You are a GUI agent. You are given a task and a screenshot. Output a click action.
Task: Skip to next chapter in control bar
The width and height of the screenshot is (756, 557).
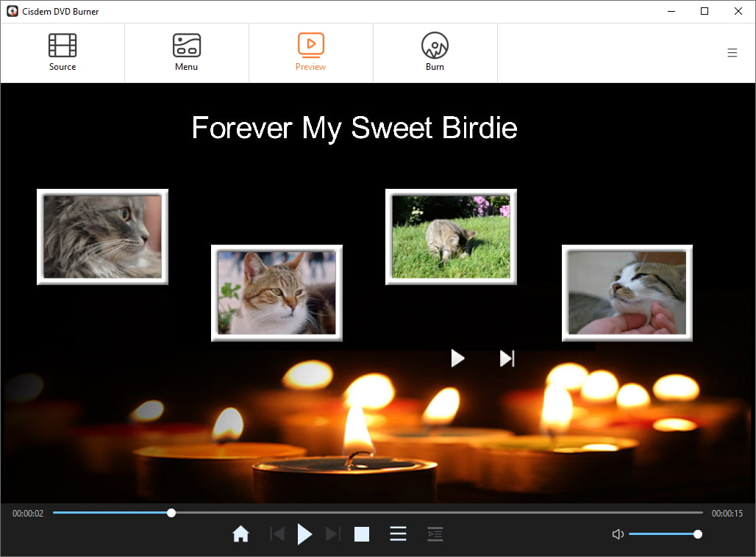tap(332, 534)
